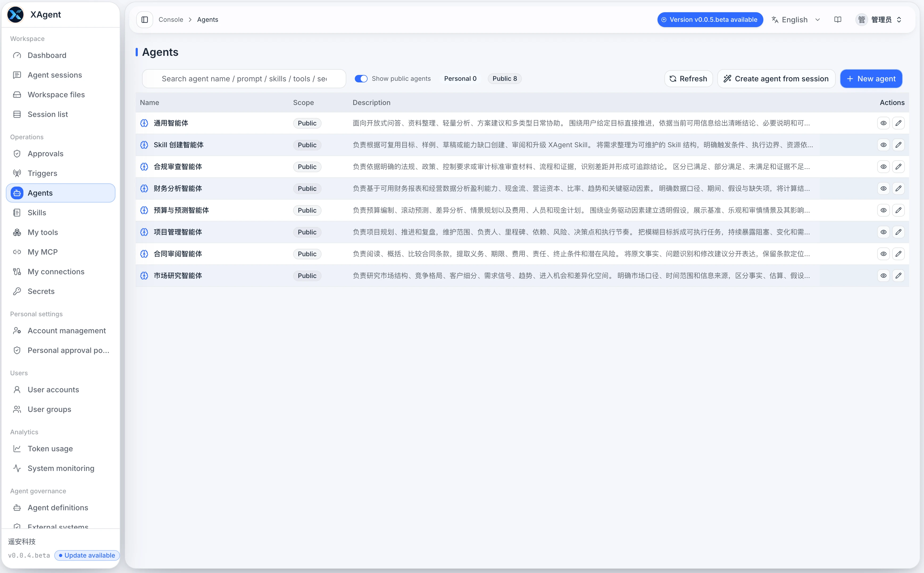The width and height of the screenshot is (924, 573).
Task: Open Agent definitions
Action: point(61,508)
